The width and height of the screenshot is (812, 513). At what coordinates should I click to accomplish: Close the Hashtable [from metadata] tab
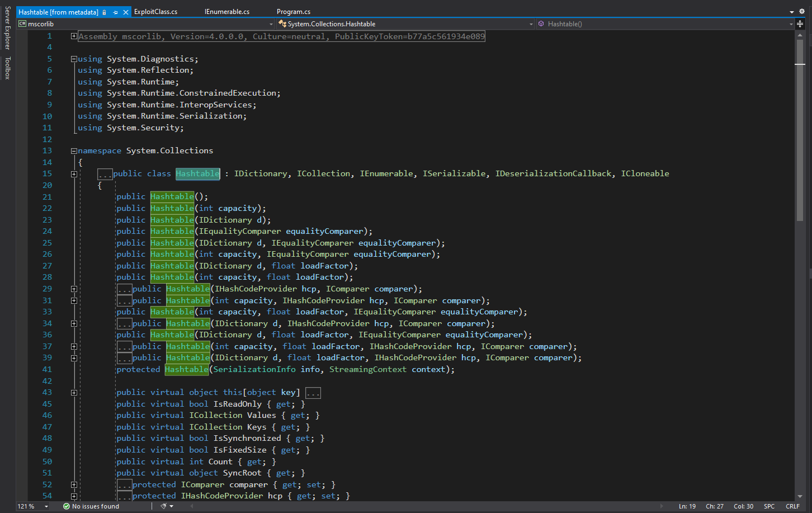point(126,12)
